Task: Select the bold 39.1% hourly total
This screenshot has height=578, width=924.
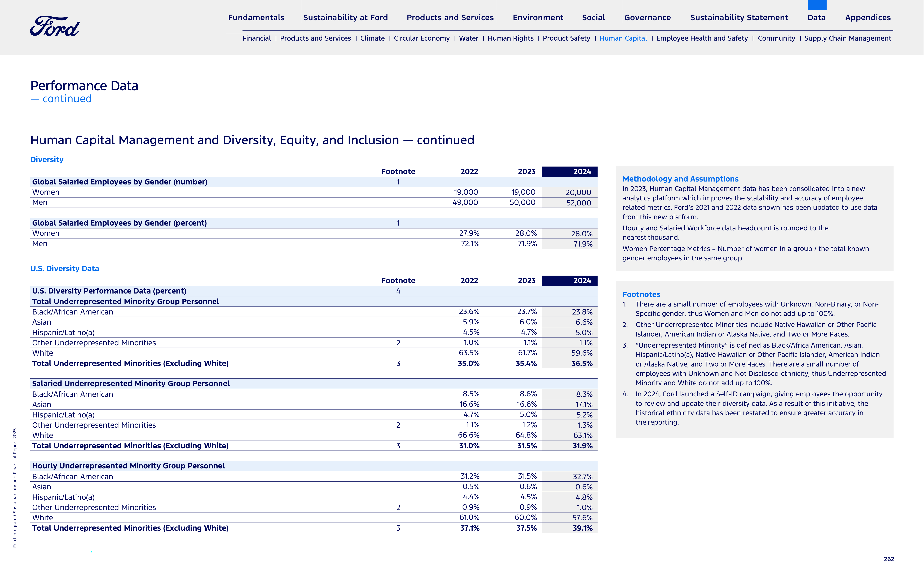Action: pos(583,528)
